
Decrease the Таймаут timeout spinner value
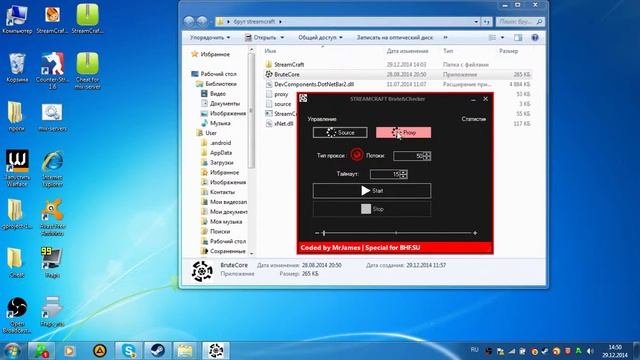point(404,176)
